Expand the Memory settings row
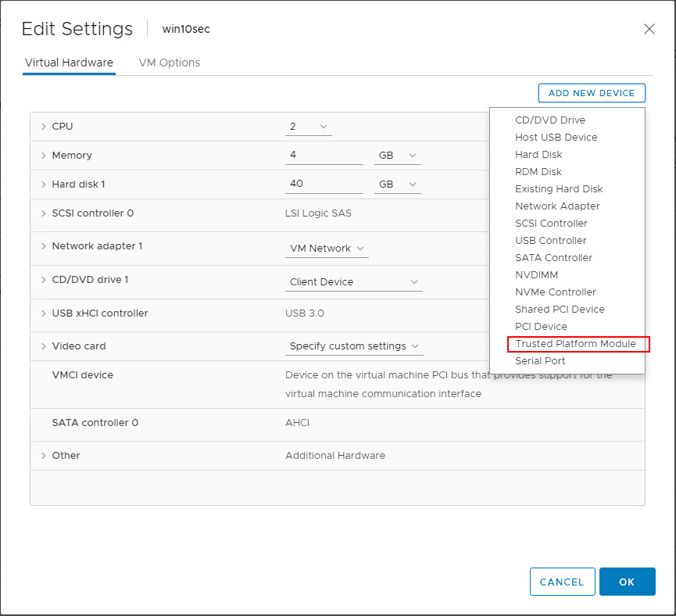Image resolution: width=676 pixels, height=616 pixels. 44,156
